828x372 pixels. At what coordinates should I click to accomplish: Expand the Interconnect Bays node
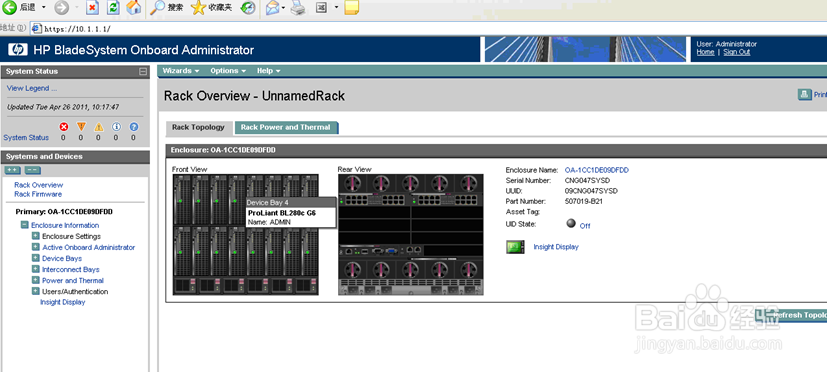coord(35,269)
